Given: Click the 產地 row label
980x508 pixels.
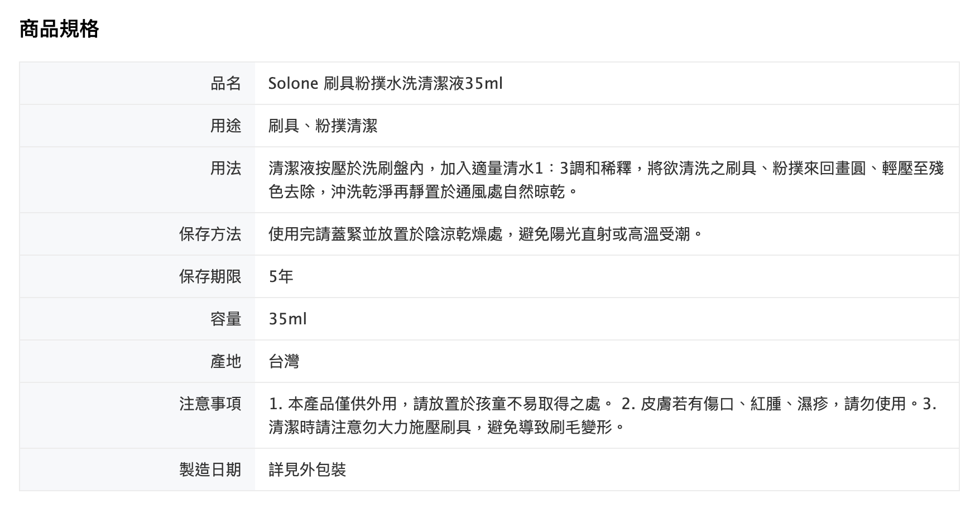Looking at the screenshot, I should (x=225, y=362).
